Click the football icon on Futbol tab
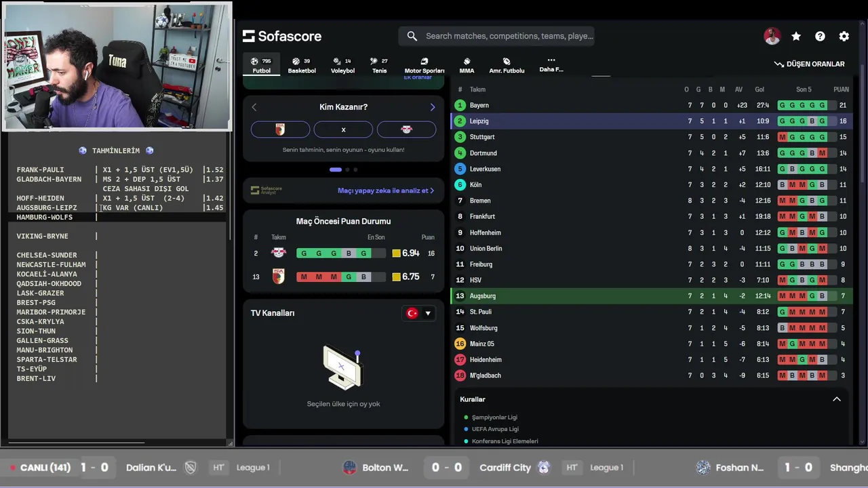This screenshot has height=488, width=868. click(254, 61)
